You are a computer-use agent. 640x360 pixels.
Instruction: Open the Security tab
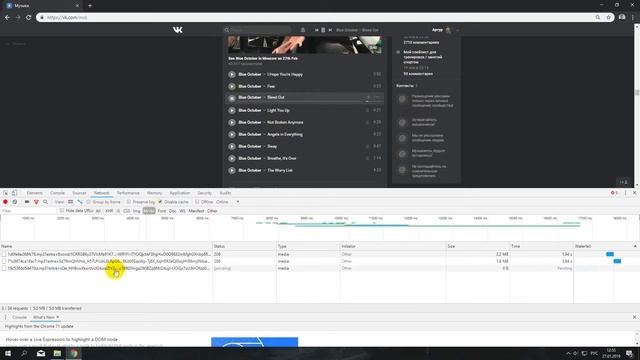[x=204, y=193]
